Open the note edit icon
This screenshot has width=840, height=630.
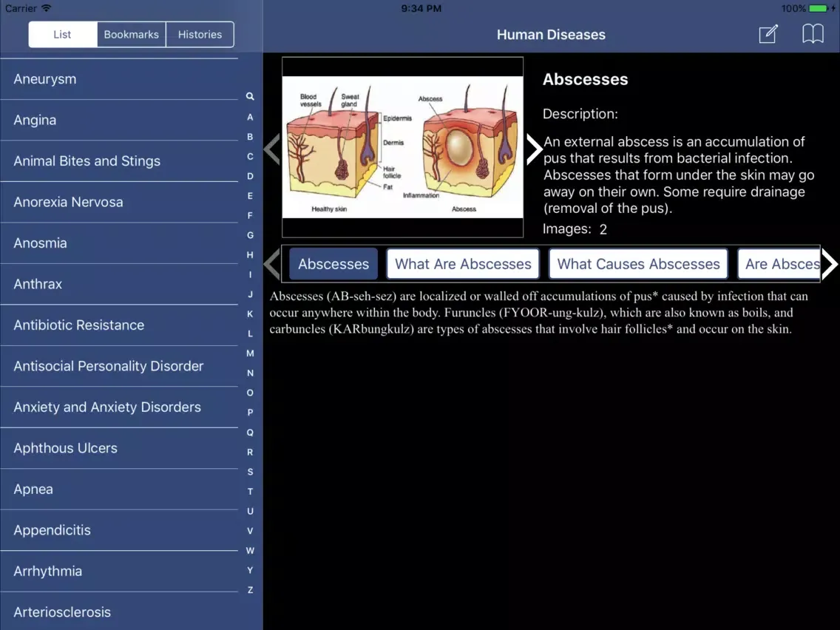(768, 34)
